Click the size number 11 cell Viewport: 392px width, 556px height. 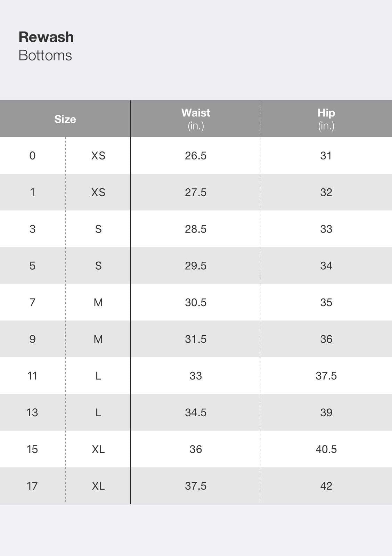click(x=32, y=376)
